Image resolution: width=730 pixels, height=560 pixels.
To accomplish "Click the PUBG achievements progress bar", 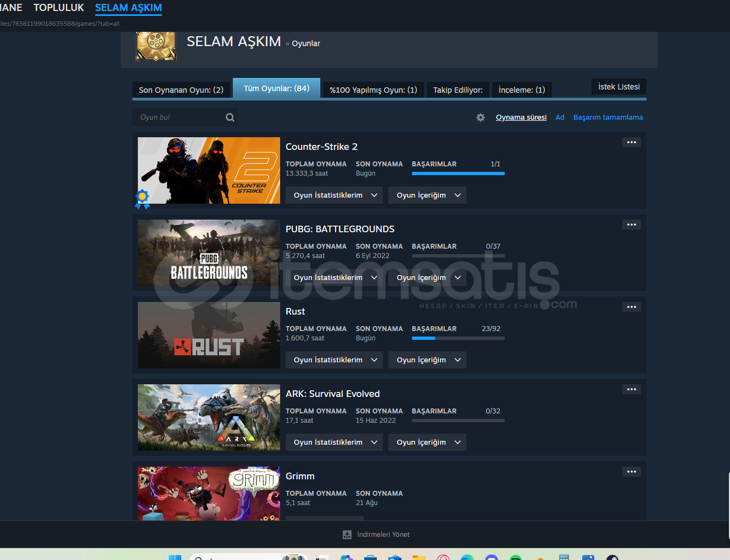I will [x=458, y=256].
